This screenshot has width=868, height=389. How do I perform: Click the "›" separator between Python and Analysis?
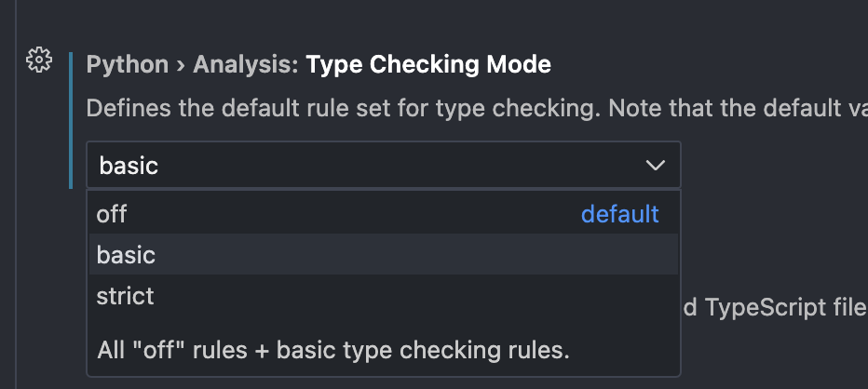(181, 64)
